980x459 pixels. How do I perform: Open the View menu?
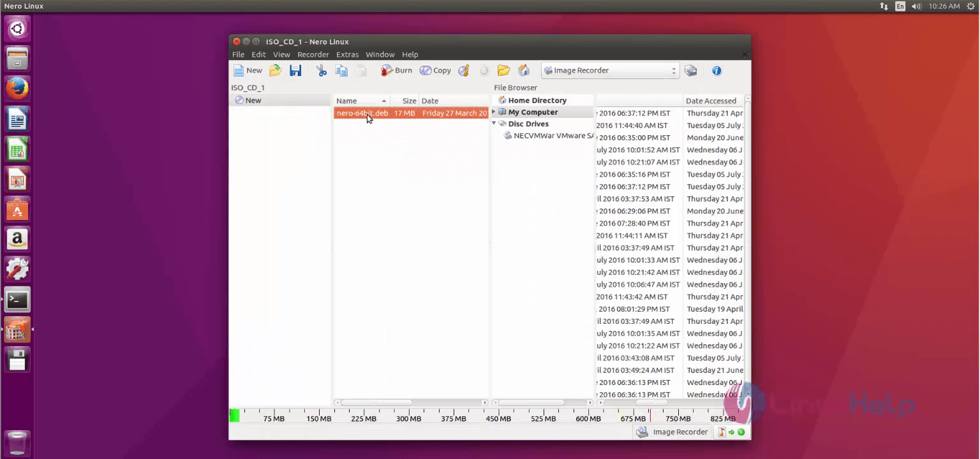[281, 55]
